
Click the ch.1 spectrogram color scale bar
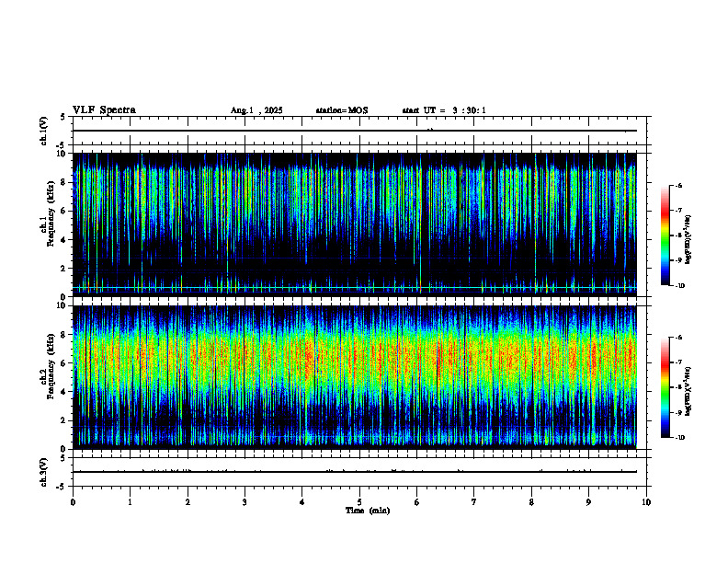pyautogui.click(x=665, y=236)
